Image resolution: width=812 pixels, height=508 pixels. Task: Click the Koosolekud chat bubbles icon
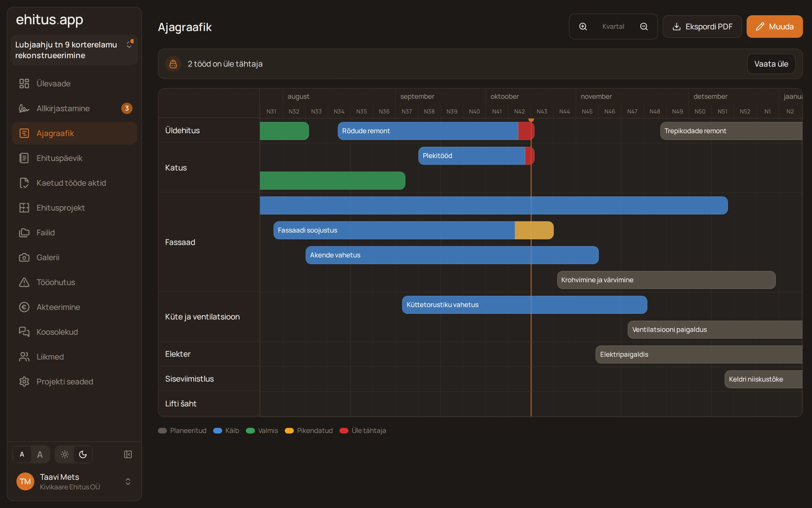(24, 332)
